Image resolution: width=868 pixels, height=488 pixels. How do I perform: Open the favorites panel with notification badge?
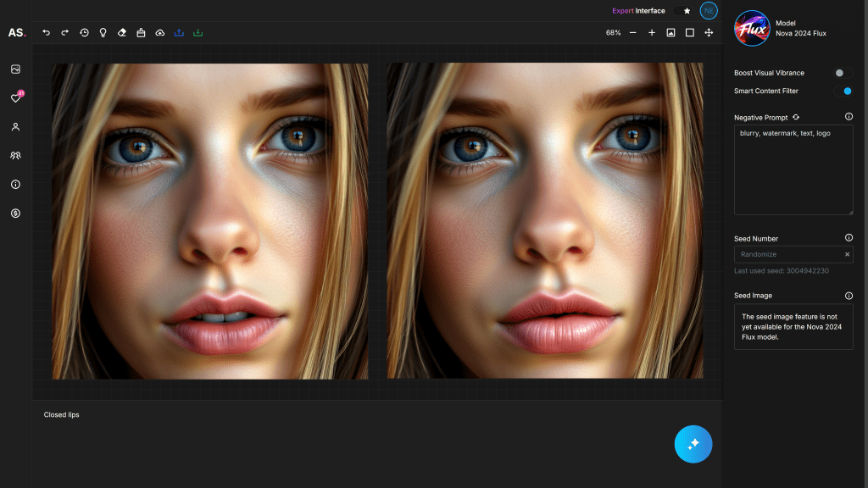click(15, 97)
